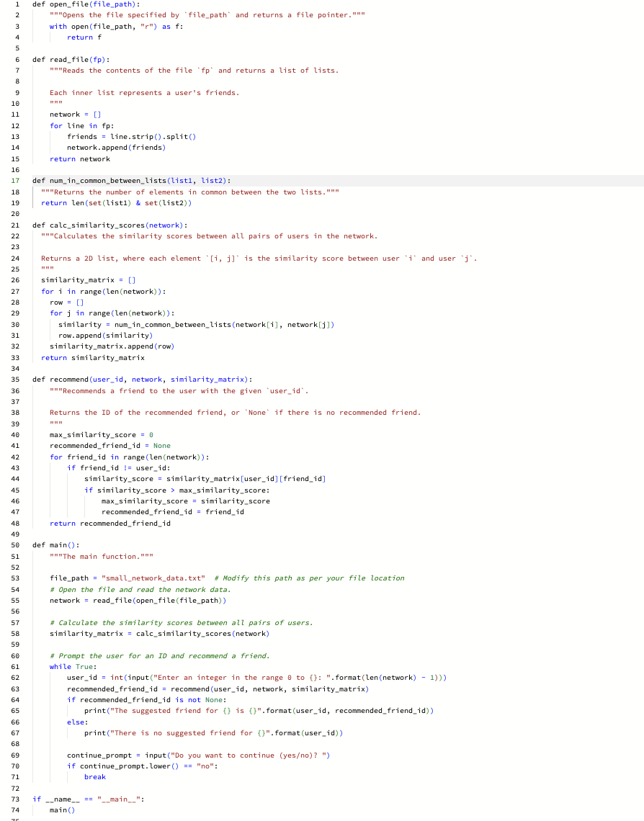Click the "max_similarity_score = 0" assignment
644x821 pixels.
click(102, 435)
